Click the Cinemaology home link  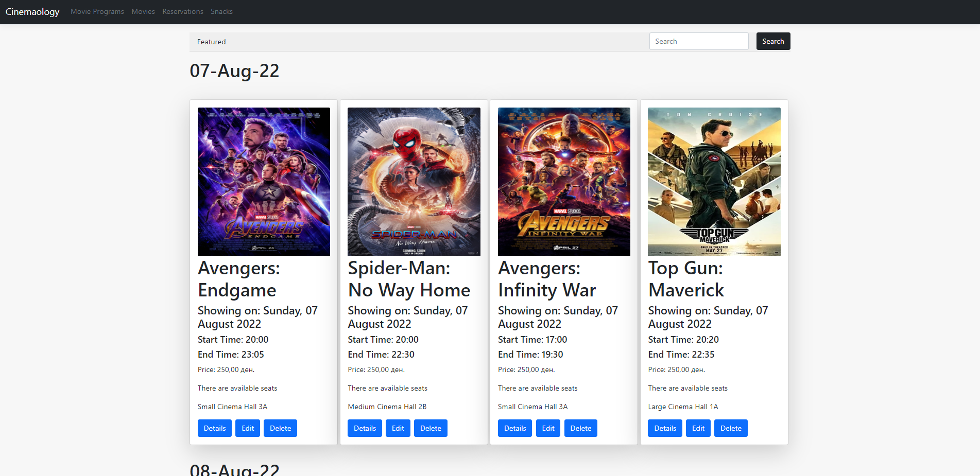pos(32,11)
